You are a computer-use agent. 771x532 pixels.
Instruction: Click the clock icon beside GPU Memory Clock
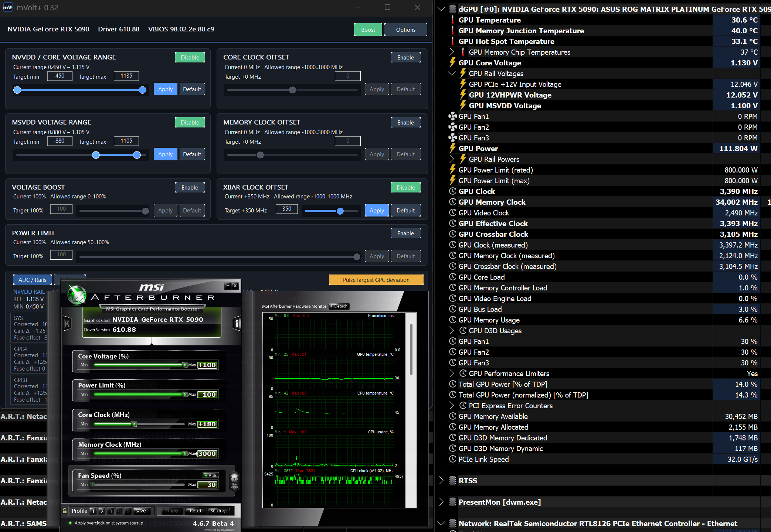point(453,202)
